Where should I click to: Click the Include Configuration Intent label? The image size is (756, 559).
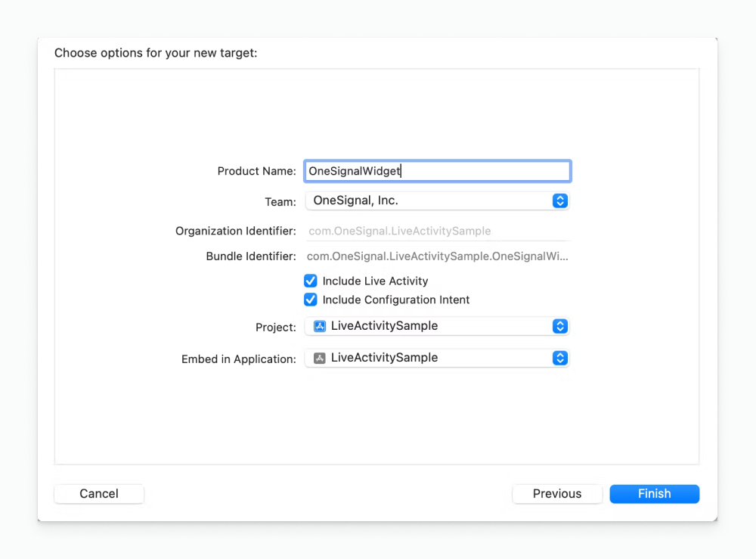click(x=396, y=300)
